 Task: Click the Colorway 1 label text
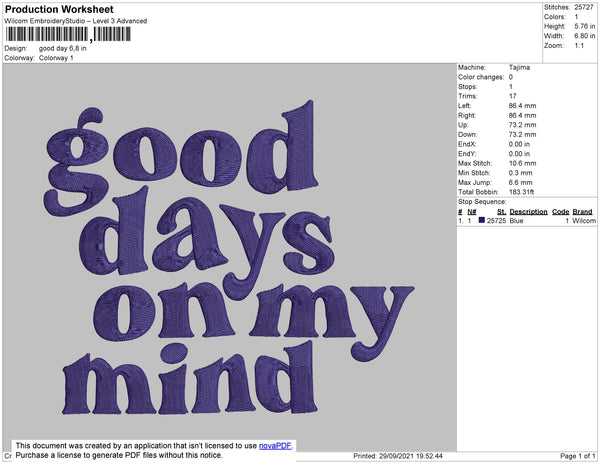[x=56, y=57]
